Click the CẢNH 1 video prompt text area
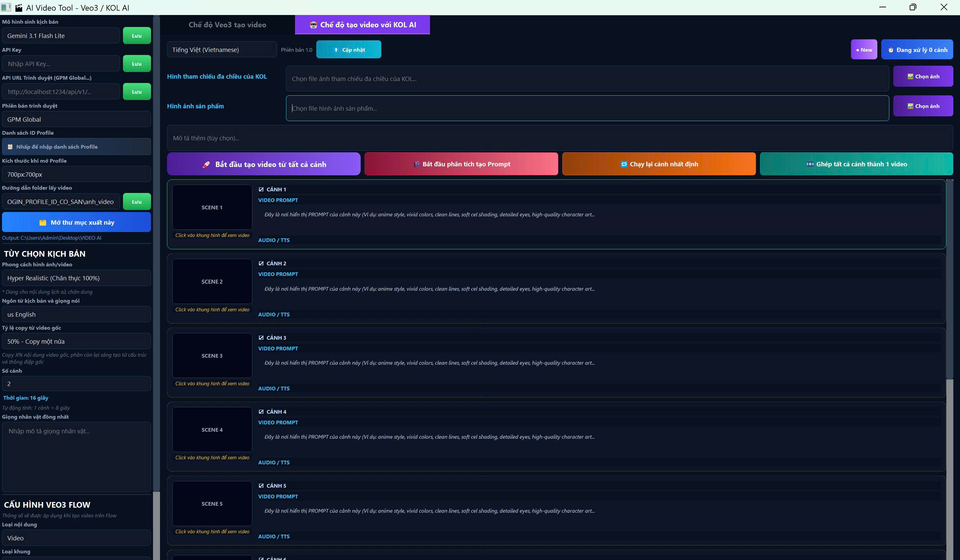This screenshot has width=960, height=560. click(x=599, y=220)
